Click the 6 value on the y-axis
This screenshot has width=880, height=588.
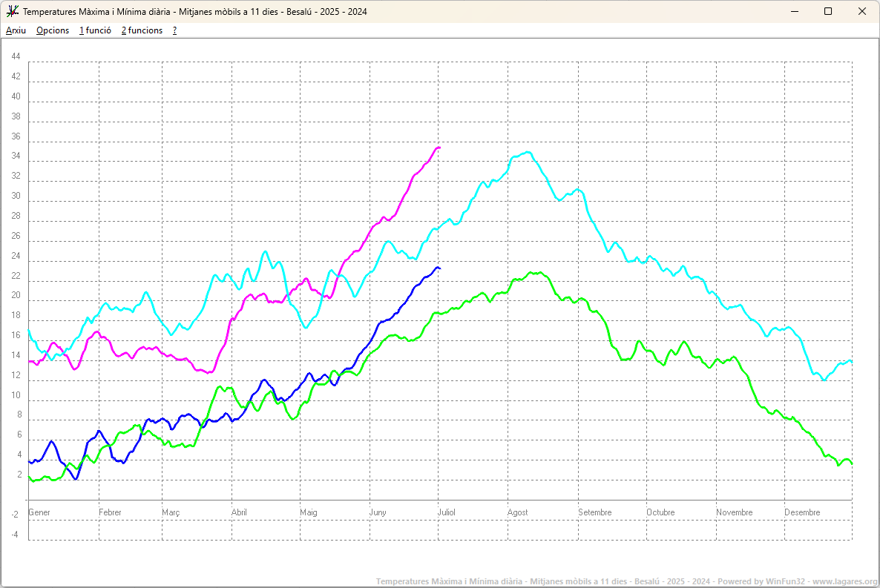(x=19, y=435)
